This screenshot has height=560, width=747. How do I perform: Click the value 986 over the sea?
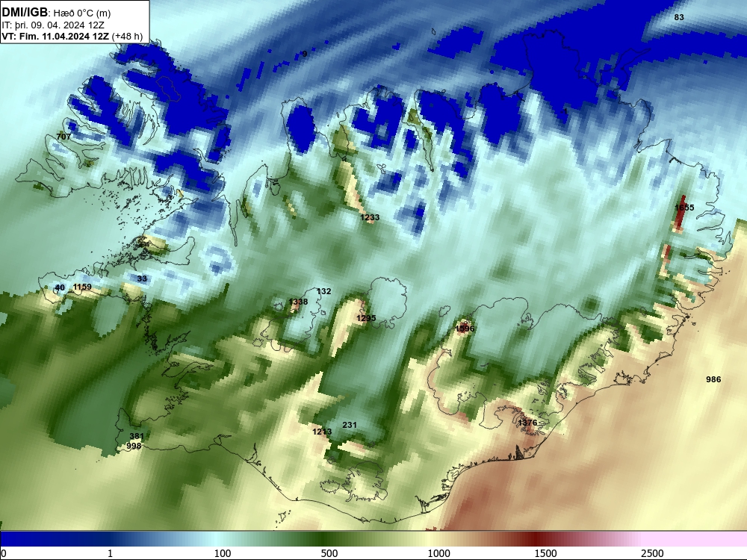tap(713, 379)
